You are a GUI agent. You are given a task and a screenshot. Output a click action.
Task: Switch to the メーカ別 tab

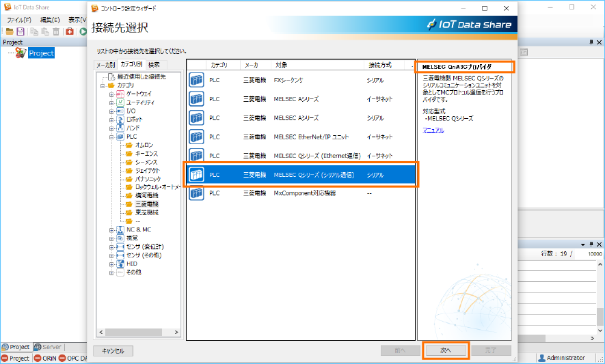[105, 65]
